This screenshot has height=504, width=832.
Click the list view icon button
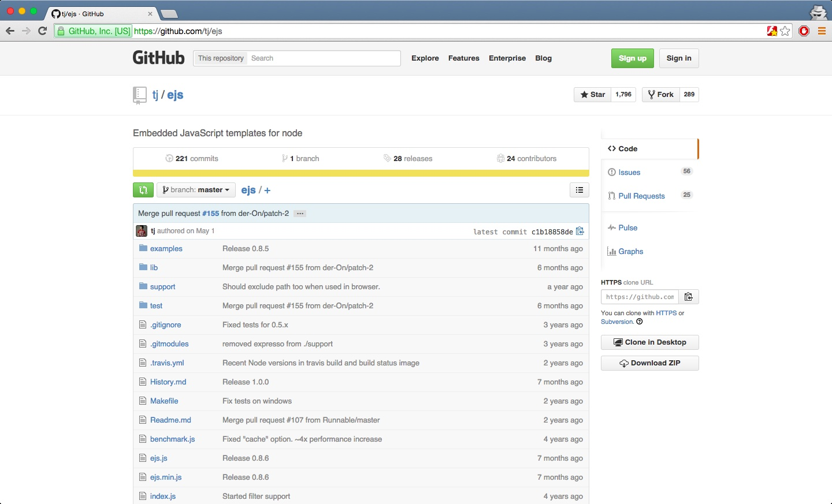pyautogui.click(x=580, y=190)
